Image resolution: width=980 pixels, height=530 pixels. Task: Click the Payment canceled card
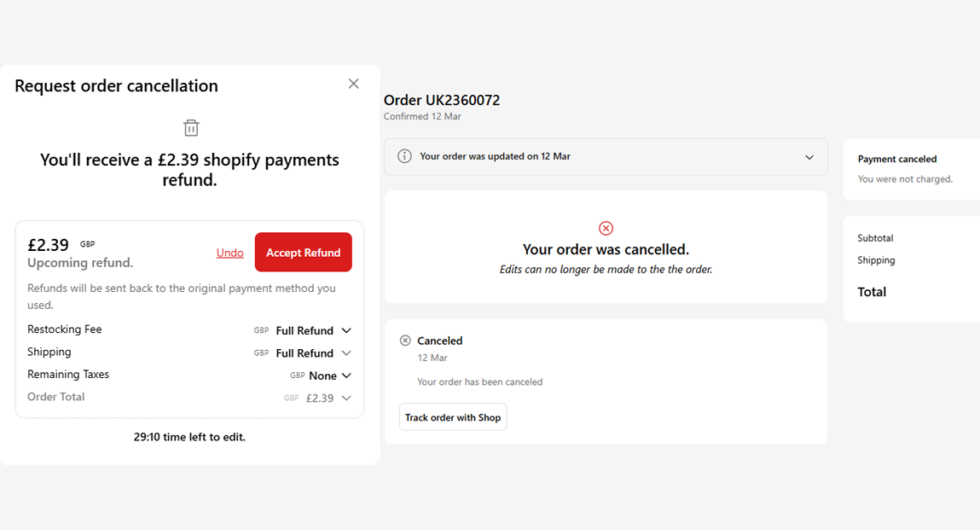pos(910,168)
